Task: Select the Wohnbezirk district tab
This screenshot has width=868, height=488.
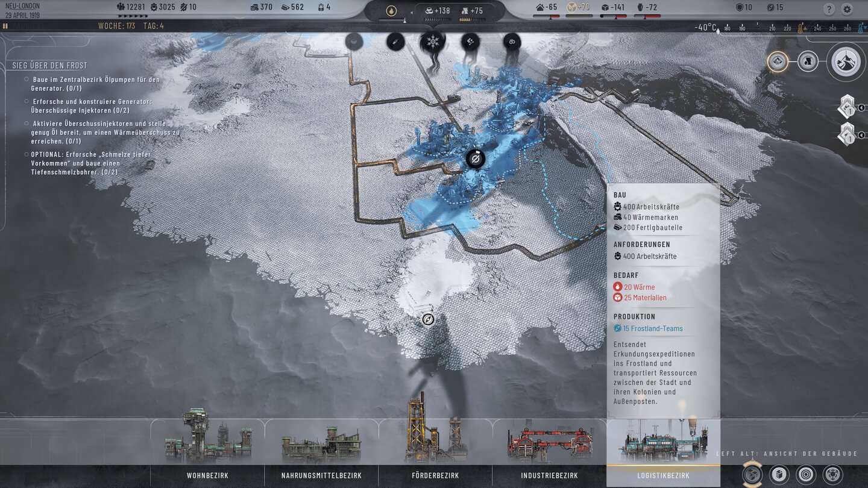Action: point(207,475)
